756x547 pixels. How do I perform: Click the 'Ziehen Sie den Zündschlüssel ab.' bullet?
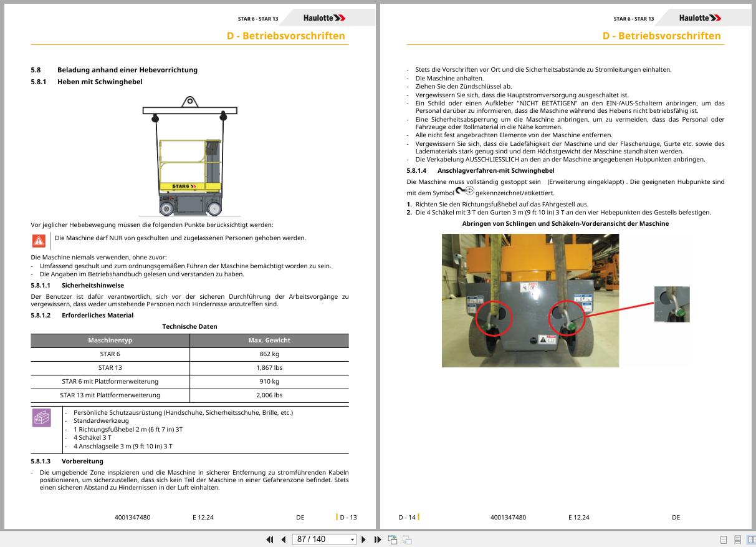coord(464,86)
